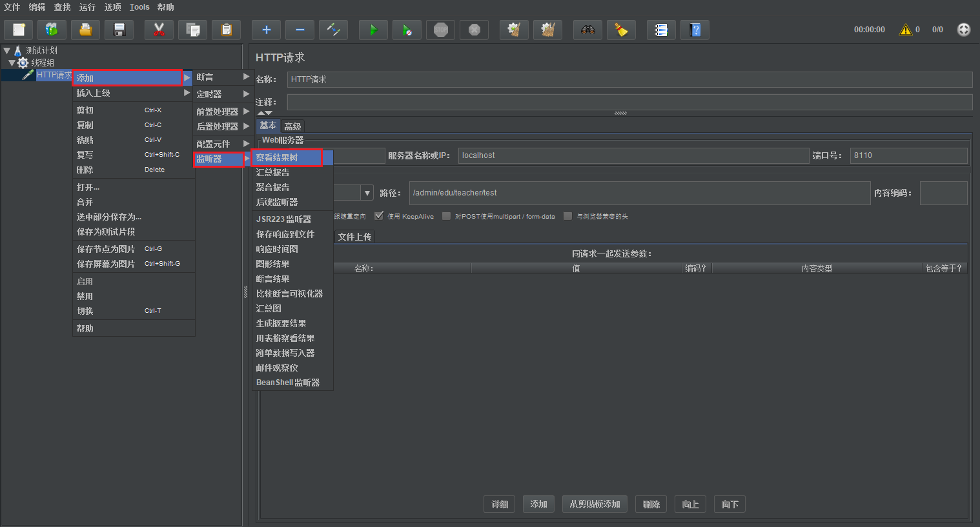Image resolution: width=980 pixels, height=527 pixels.
Task: Click the Stop test icon
Action: 440,30
